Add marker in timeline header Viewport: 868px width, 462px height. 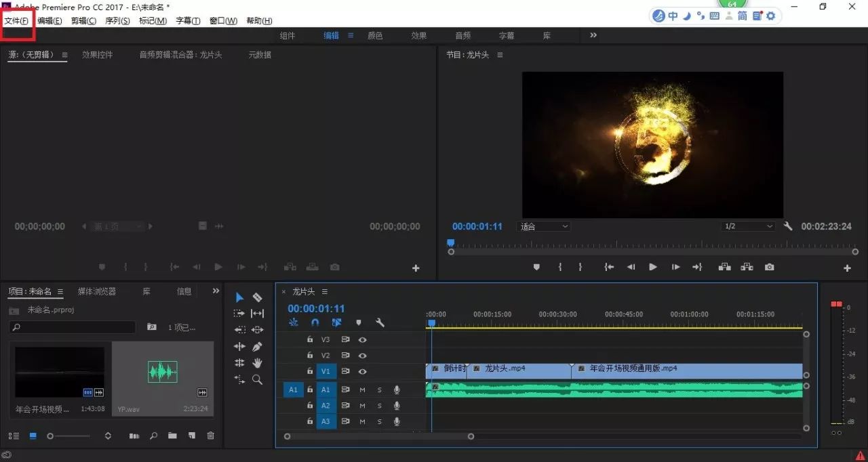point(359,323)
